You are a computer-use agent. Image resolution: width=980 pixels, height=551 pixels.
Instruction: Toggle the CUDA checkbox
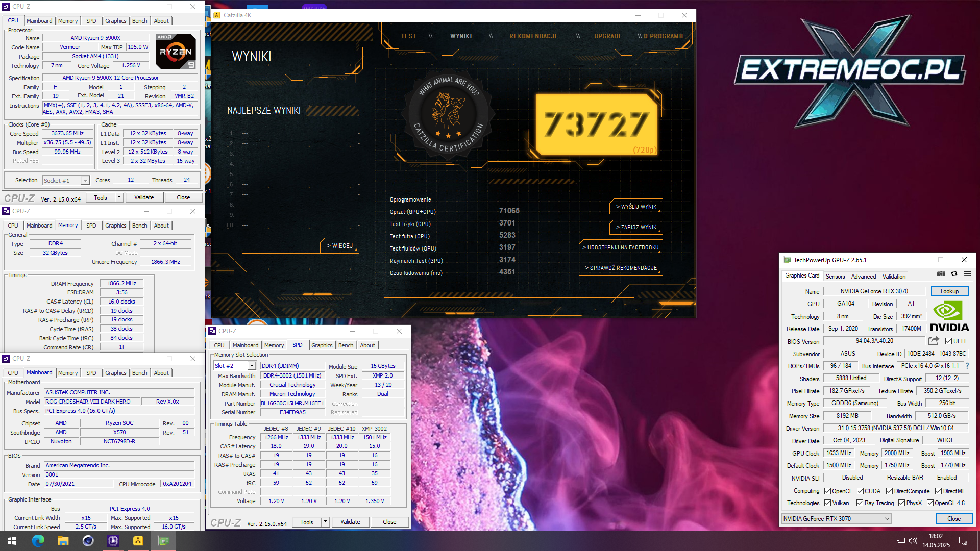click(860, 491)
